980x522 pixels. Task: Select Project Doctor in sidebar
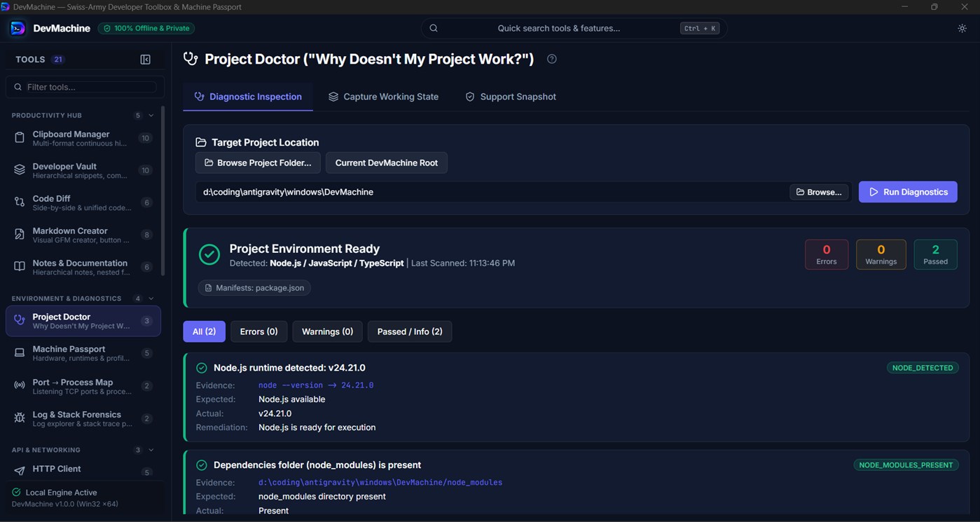83,321
